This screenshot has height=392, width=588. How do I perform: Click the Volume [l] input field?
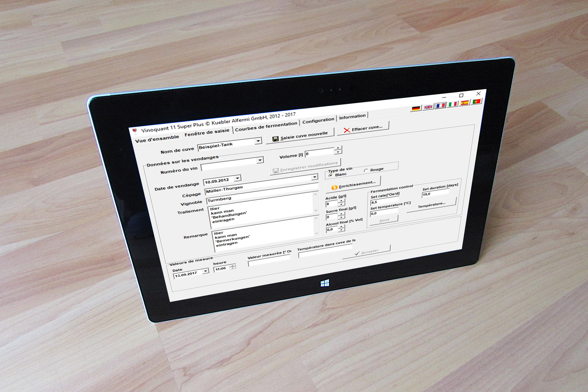coord(320,153)
